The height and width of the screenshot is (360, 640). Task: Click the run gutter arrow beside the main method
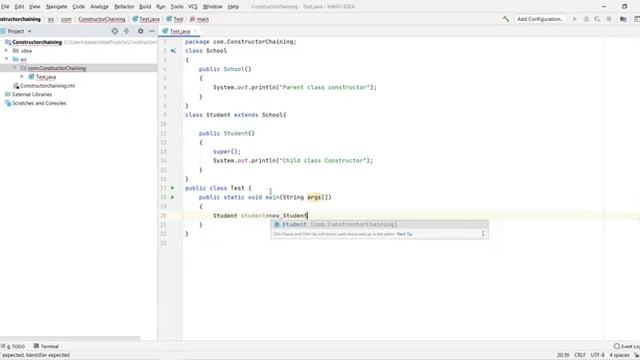pyautogui.click(x=173, y=197)
